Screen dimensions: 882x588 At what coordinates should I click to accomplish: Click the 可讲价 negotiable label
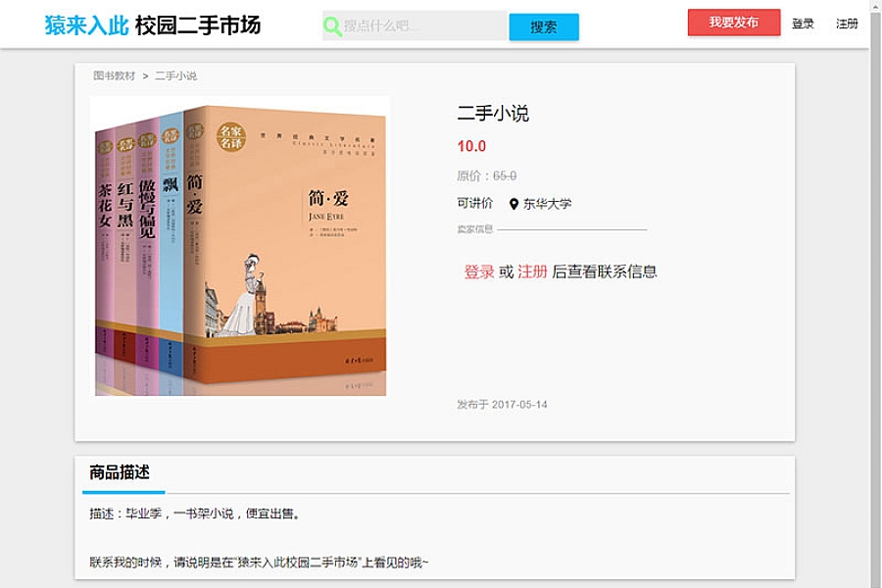pos(474,203)
